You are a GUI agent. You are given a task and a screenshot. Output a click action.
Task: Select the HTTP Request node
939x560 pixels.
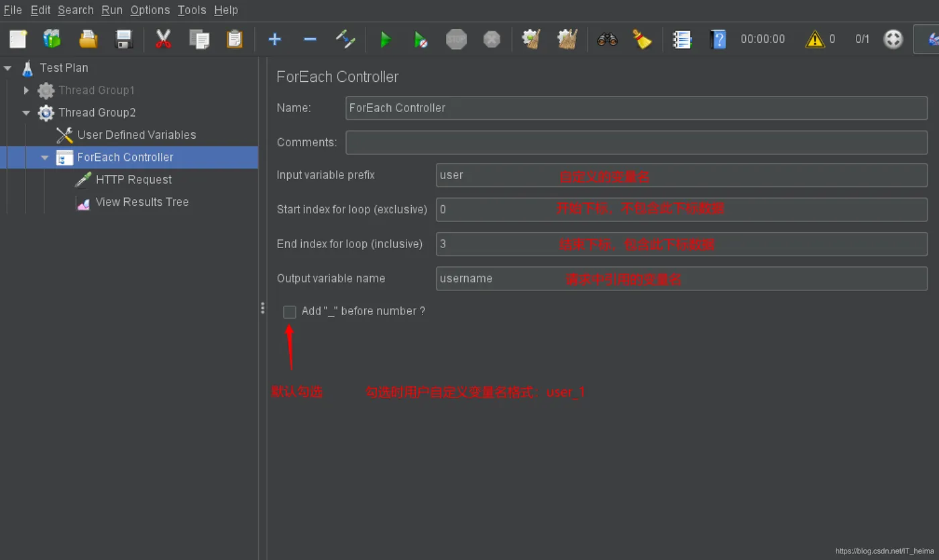point(134,180)
